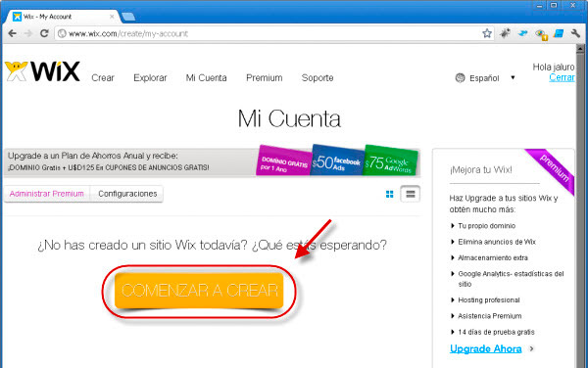Minimize the browser window

pyautogui.click(x=539, y=6)
